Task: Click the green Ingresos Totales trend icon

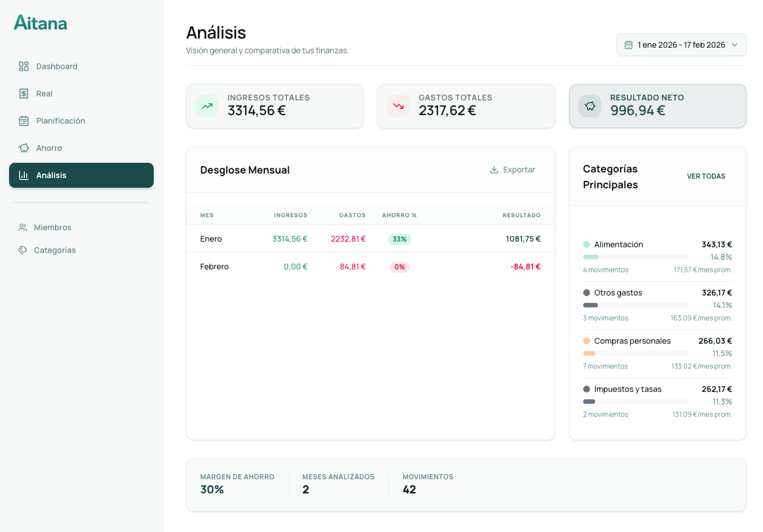Action: pos(207,106)
